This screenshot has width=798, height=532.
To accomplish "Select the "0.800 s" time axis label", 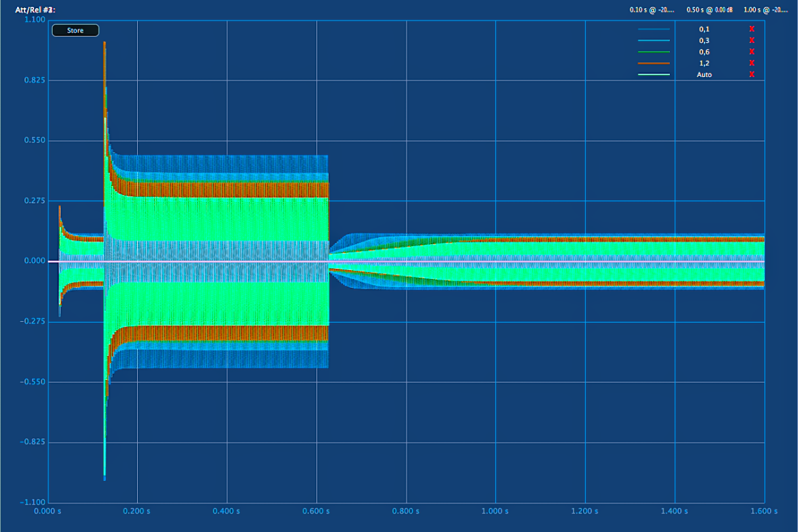I will pos(406,511).
